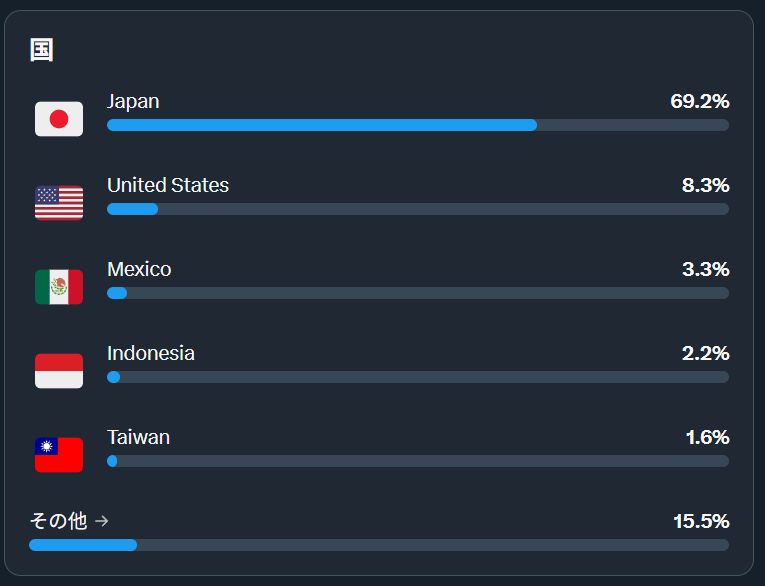Click the 69.2% value for Japan
765x586 pixels.
[699, 101]
